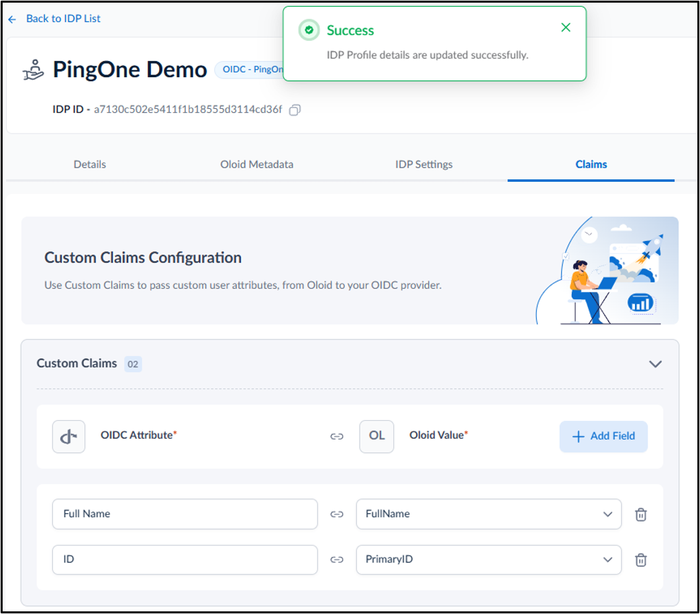Open the Back to IDP List link
This screenshot has height=614, width=700.
point(63,19)
